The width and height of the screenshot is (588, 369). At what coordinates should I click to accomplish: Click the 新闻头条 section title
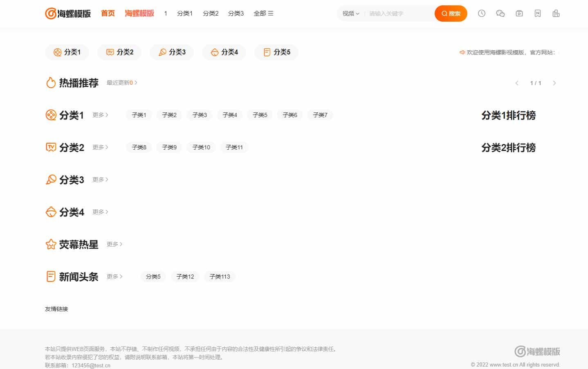[79, 277]
